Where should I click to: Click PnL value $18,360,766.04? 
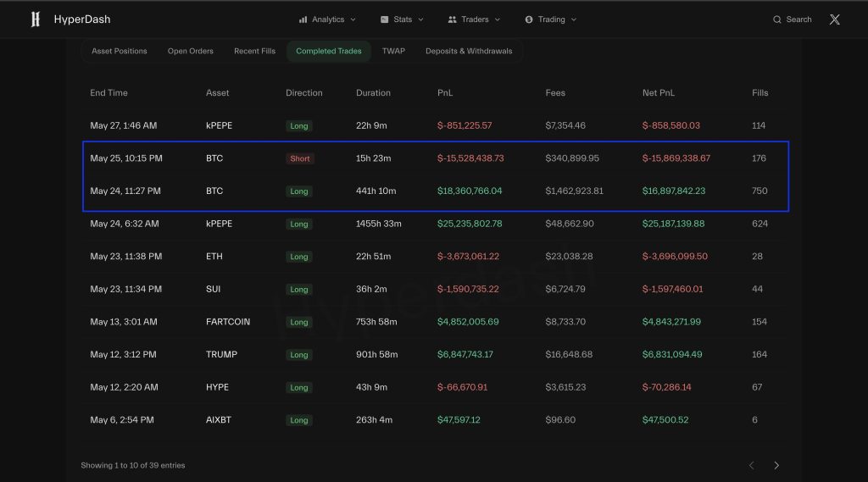point(470,191)
